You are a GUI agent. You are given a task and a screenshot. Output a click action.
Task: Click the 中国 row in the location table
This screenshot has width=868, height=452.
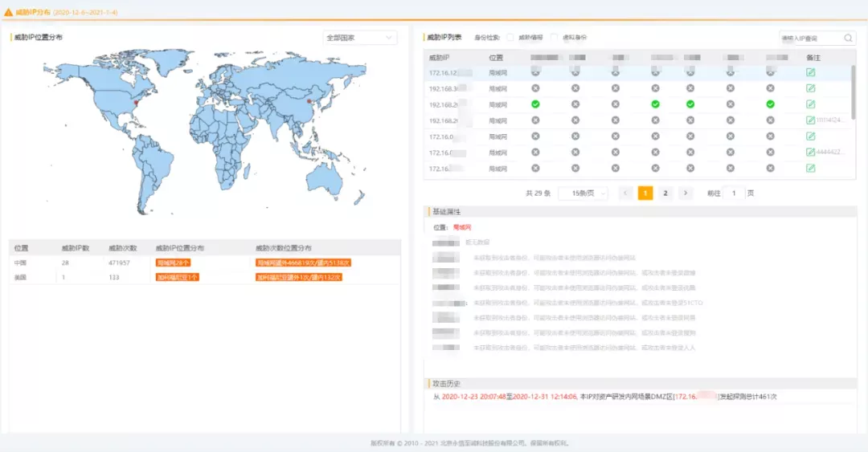[205, 263]
